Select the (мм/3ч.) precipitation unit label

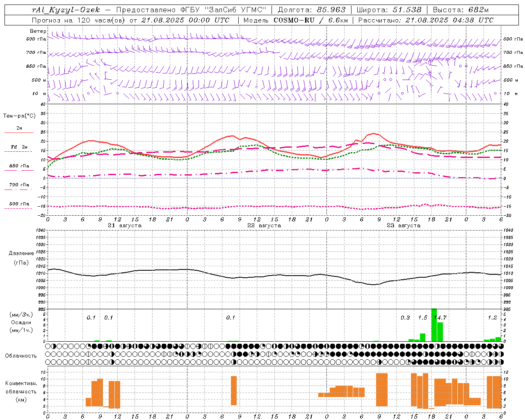click(21, 315)
